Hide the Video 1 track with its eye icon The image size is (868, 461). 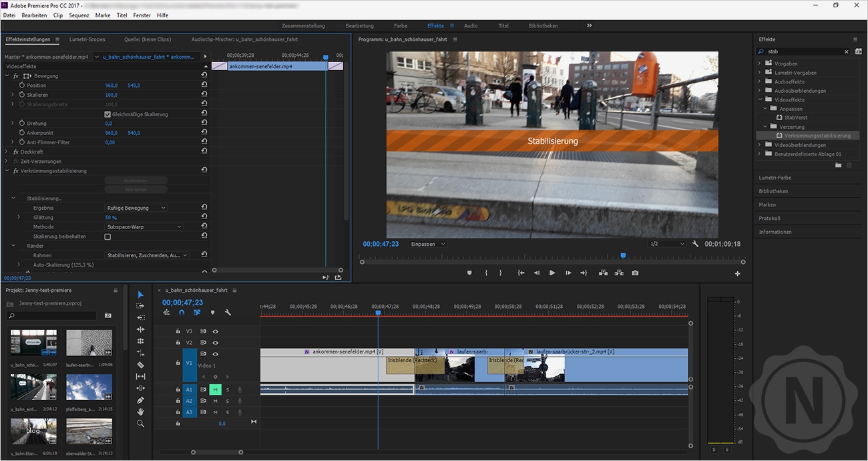pyautogui.click(x=215, y=354)
